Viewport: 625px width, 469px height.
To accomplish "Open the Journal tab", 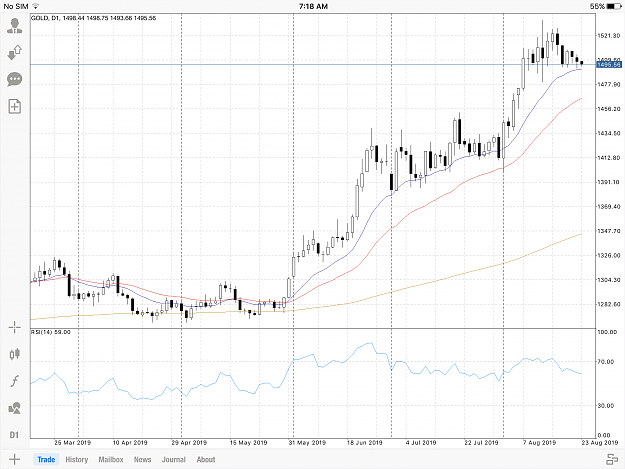I will [x=174, y=459].
